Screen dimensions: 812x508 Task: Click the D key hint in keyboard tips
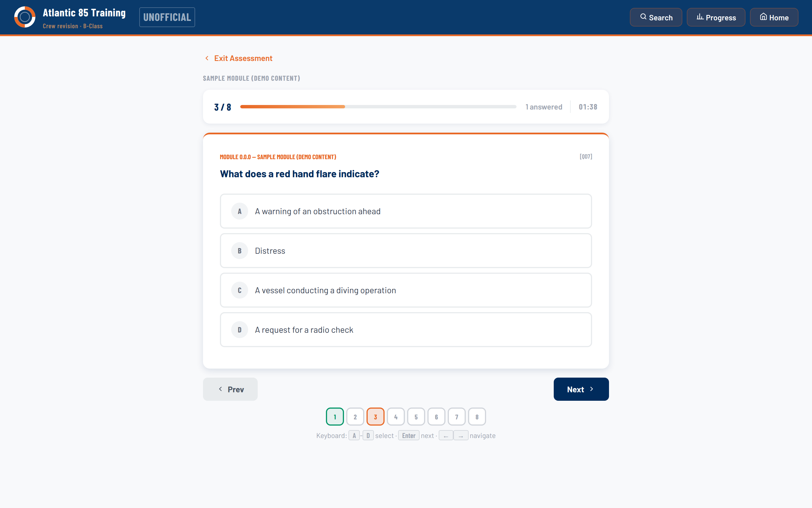click(x=368, y=435)
